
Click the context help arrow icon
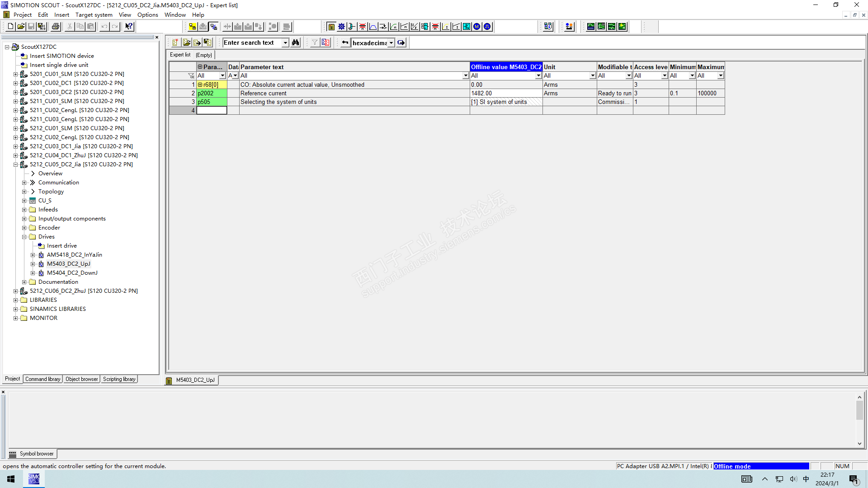(129, 27)
